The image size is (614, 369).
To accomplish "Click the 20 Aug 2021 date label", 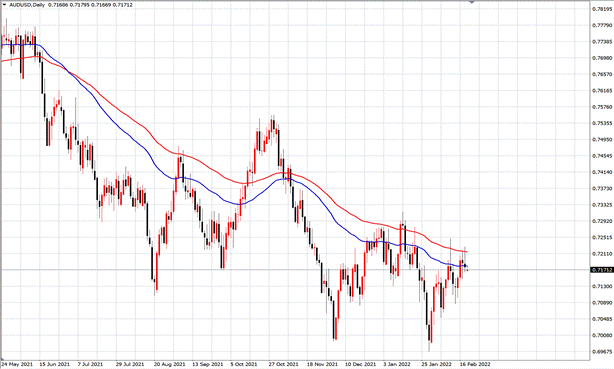I will click(170, 364).
